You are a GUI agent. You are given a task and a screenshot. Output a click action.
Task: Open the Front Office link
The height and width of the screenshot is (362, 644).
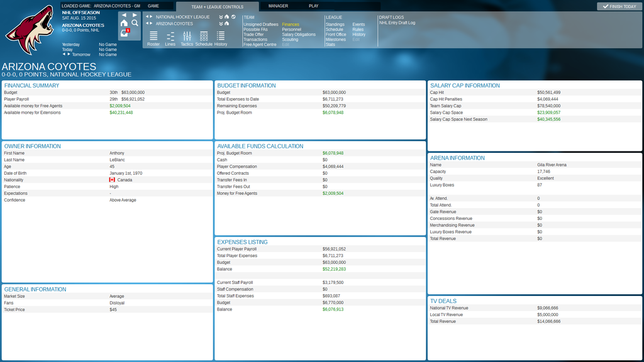coord(336,35)
